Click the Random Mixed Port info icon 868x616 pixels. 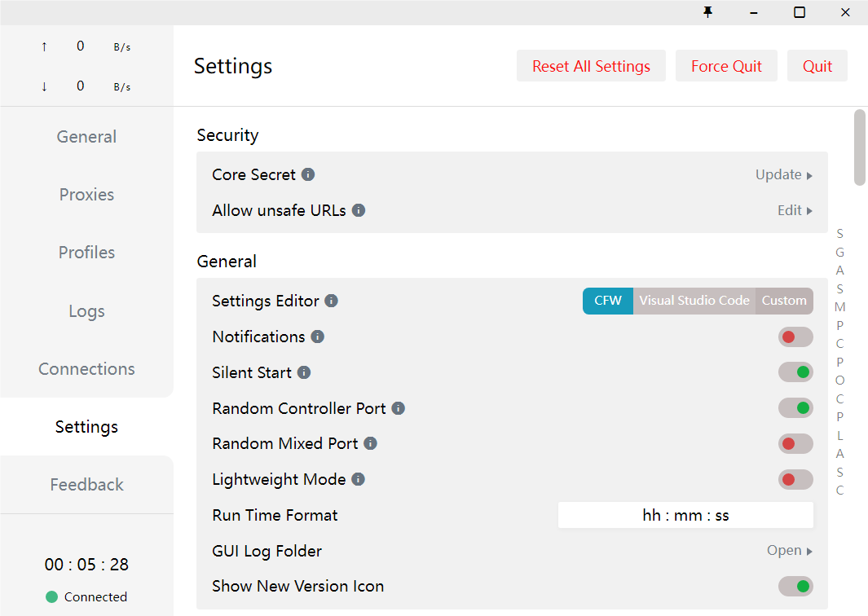370,443
